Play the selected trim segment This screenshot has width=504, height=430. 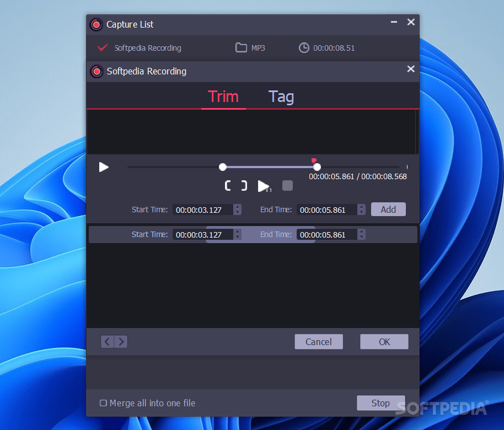(263, 186)
